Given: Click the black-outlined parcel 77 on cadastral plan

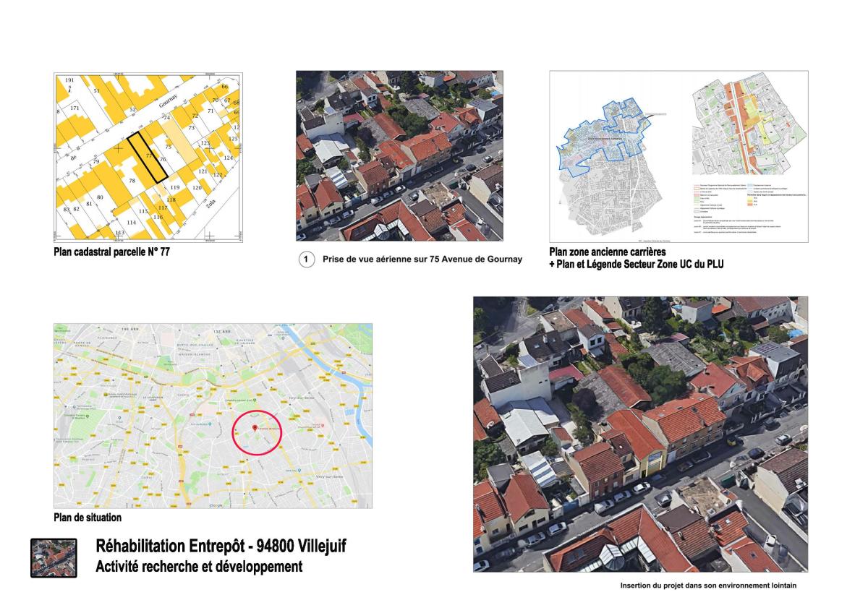Looking at the screenshot, I should pos(147,155).
